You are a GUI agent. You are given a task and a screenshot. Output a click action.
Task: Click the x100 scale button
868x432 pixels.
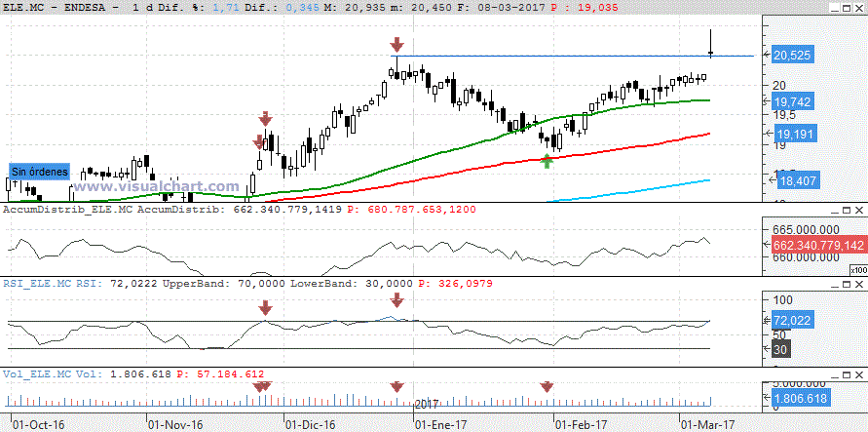(x=858, y=270)
